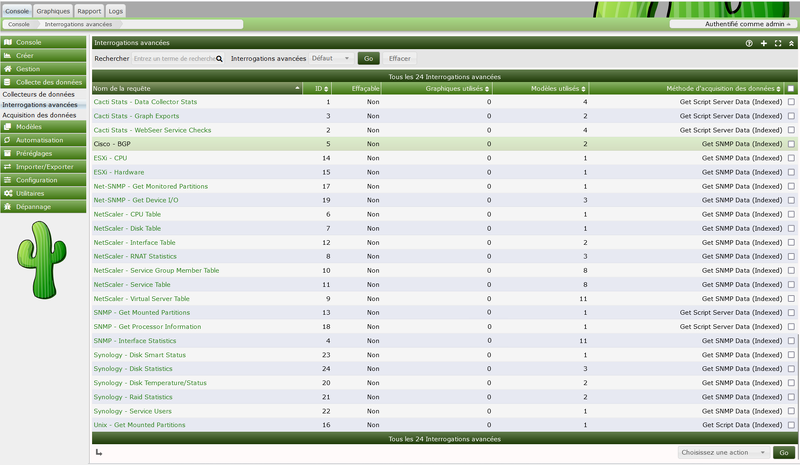The image size is (800, 465).
Task: Switch to the Console tab
Action: coord(17,11)
